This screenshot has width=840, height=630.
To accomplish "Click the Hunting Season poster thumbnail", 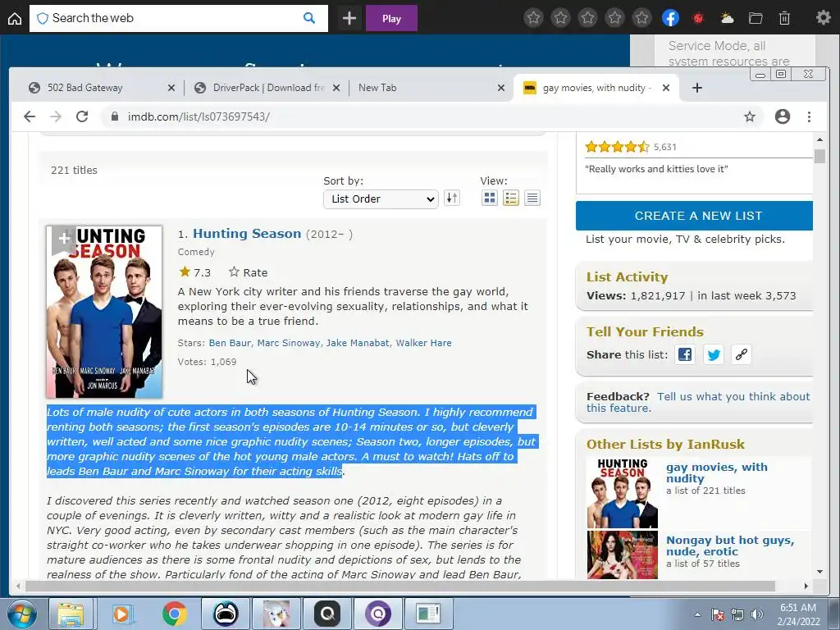I will click(x=104, y=312).
